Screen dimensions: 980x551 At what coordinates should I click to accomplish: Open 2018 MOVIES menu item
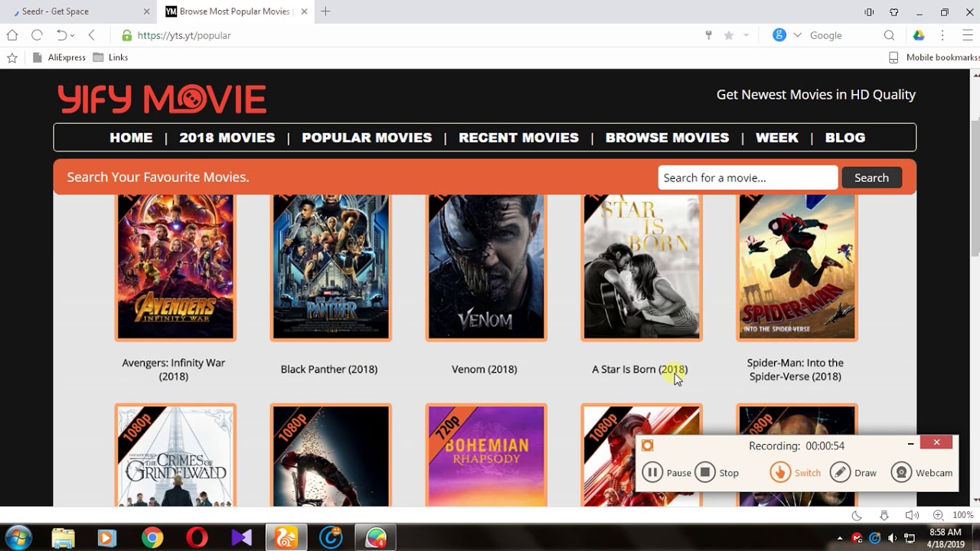[x=227, y=138]
